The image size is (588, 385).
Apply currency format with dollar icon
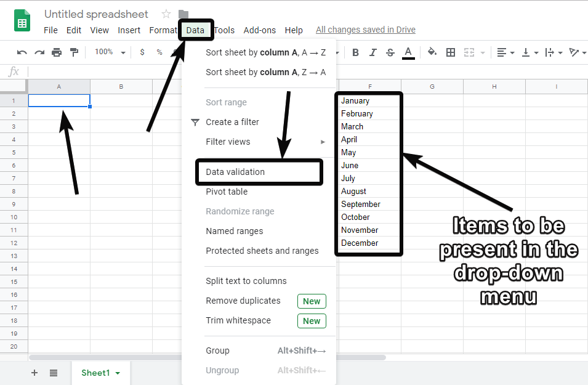point(142,52)
